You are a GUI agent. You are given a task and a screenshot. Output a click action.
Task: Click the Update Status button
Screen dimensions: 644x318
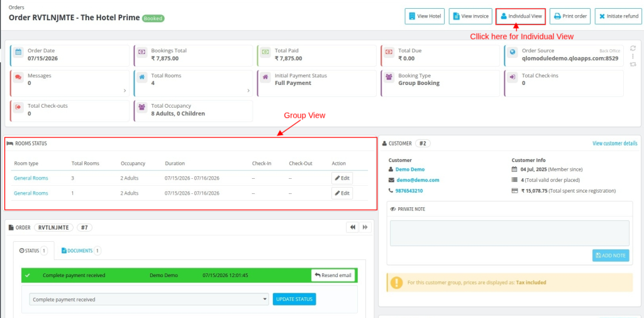(x=294, y=299)
